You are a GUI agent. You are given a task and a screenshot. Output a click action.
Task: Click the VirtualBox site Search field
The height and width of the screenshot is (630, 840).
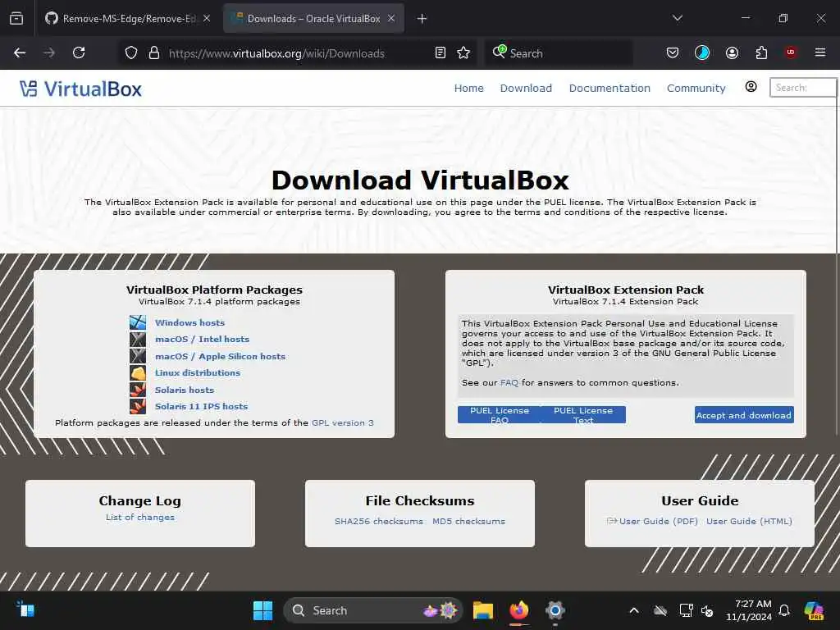click(803, 87)
